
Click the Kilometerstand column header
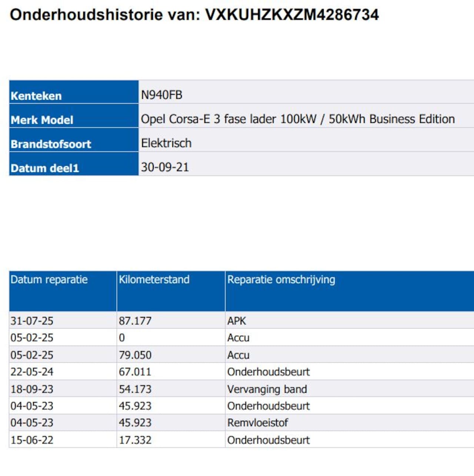tap(154, 280)
